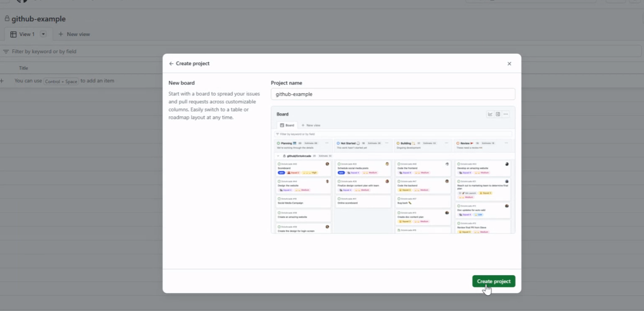Viewport: 644px width, 311px height.
Task: Click New view in the background page
Action: pyautogui.click(x=74, y=34)
